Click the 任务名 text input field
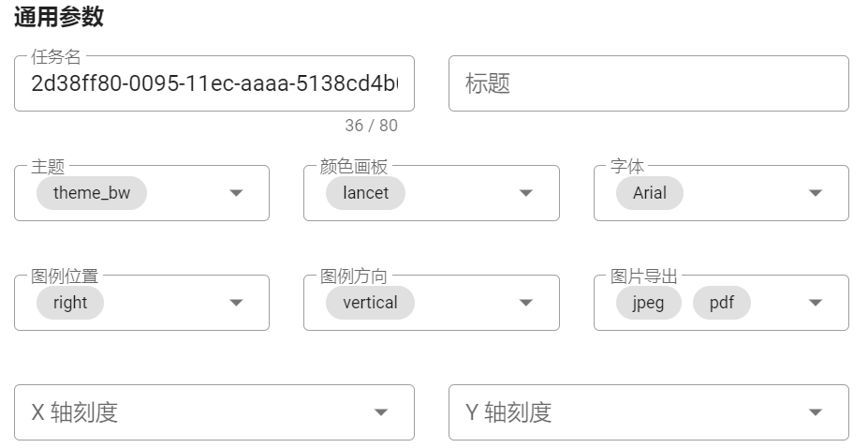This screenshot has height=448, width=868. click(213, 83)
